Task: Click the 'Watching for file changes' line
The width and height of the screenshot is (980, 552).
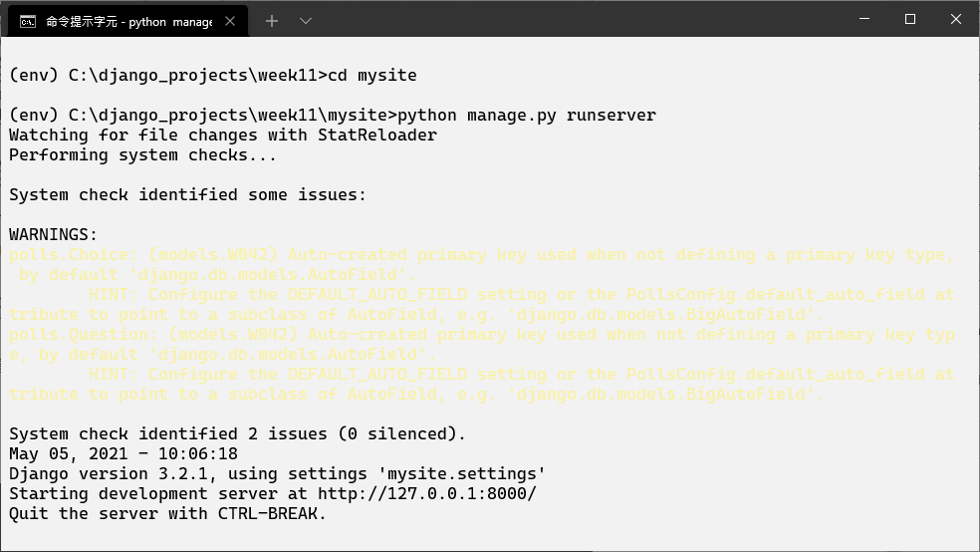Action: (222, 136)
